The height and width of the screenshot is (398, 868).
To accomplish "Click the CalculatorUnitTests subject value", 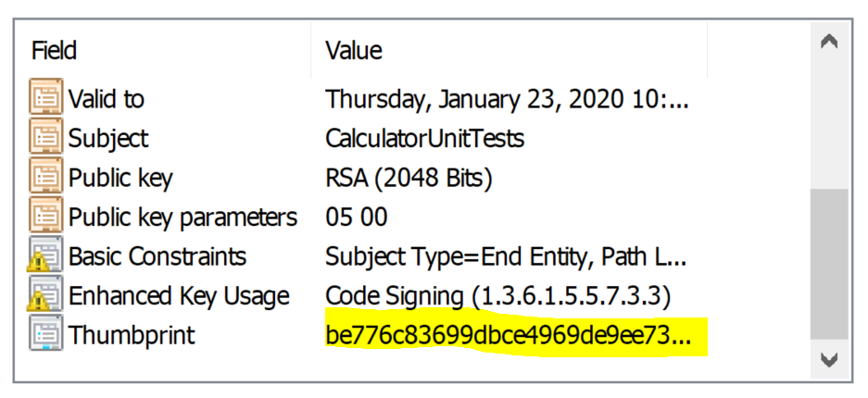I will pyautogui.click(x=424, y=138).
